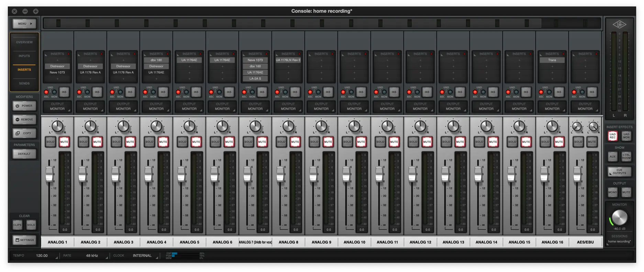Screen dimensions: 644x272
Task: Click the INS button on ANALOG 5
Action: (196, 92)
